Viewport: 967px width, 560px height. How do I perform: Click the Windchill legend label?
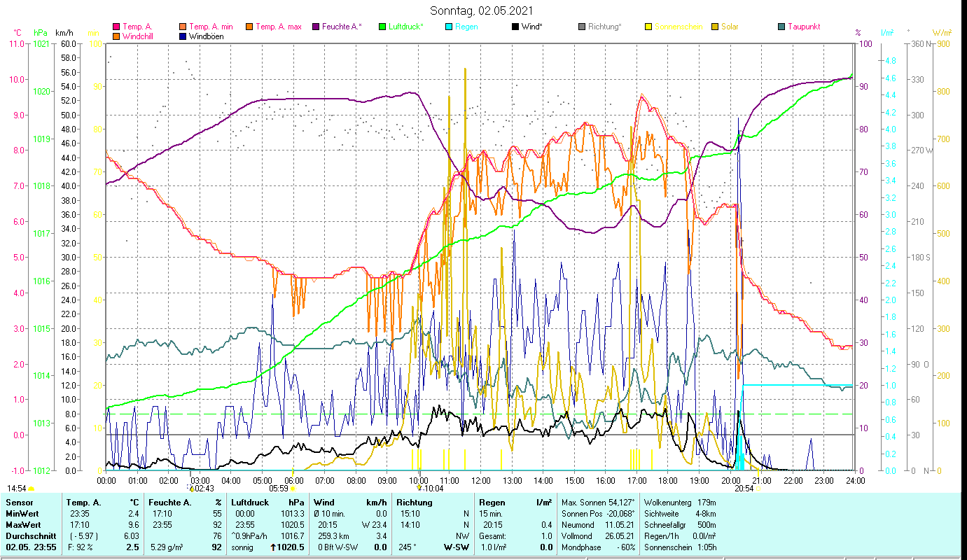(x=139, y=36)
